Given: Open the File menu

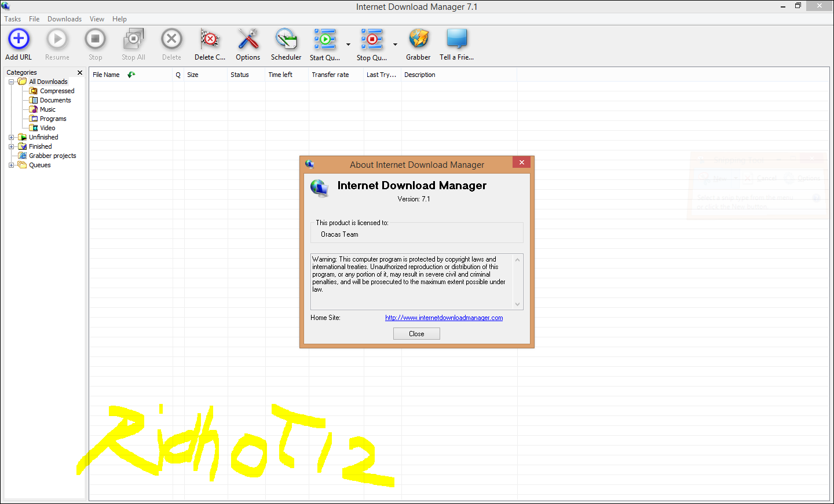Looking at the screenshot, I should 34,19.
